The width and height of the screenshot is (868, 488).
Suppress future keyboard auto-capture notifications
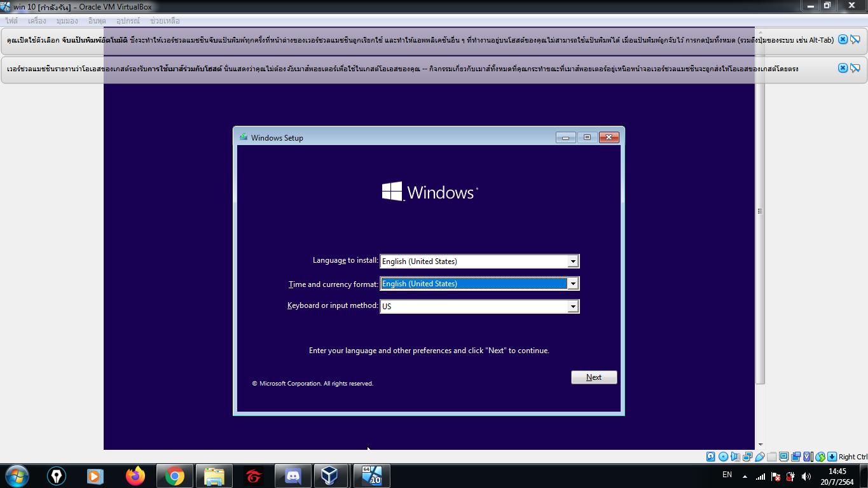855,39
